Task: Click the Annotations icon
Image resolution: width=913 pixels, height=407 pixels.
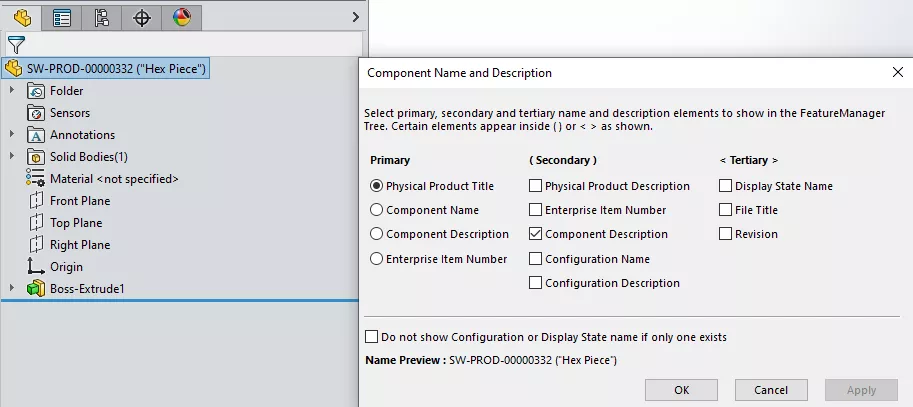Action: 36,135
